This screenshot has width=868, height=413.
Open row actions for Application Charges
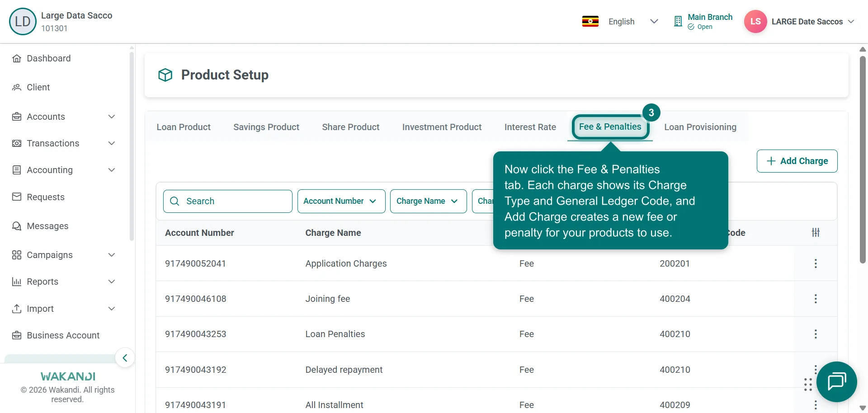click(816, 263)
